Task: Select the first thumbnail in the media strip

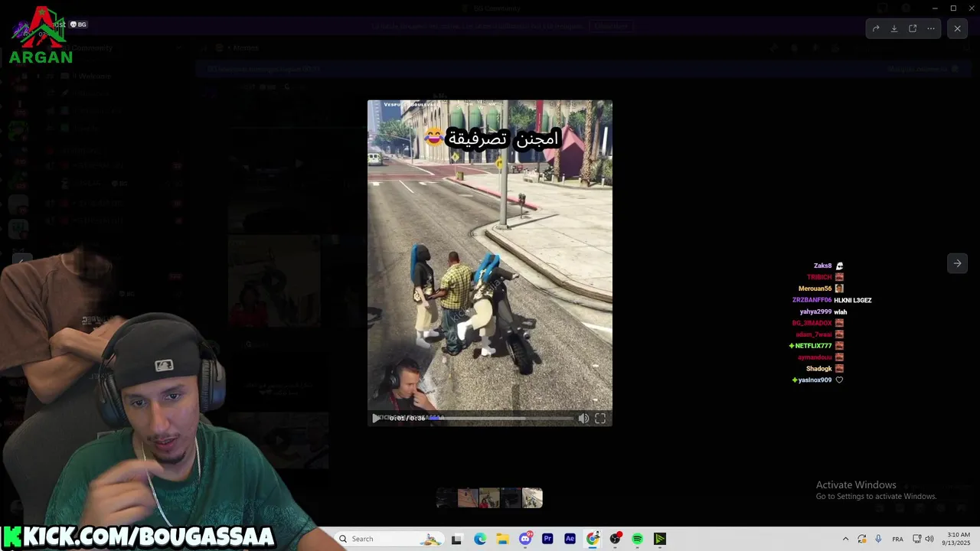Action: pyautogui.click(x=446, y=498)
